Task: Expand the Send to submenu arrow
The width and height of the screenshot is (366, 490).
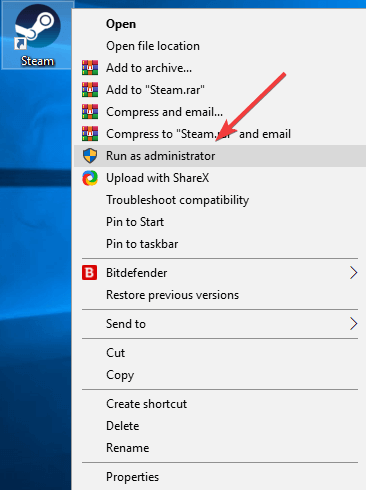Action: coord(354,324)
